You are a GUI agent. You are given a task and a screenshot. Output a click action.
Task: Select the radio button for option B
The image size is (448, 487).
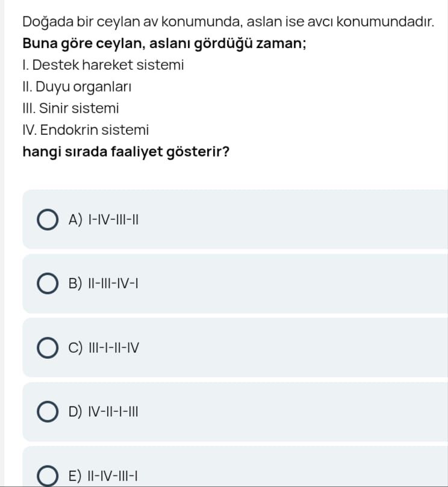point(48,284)
